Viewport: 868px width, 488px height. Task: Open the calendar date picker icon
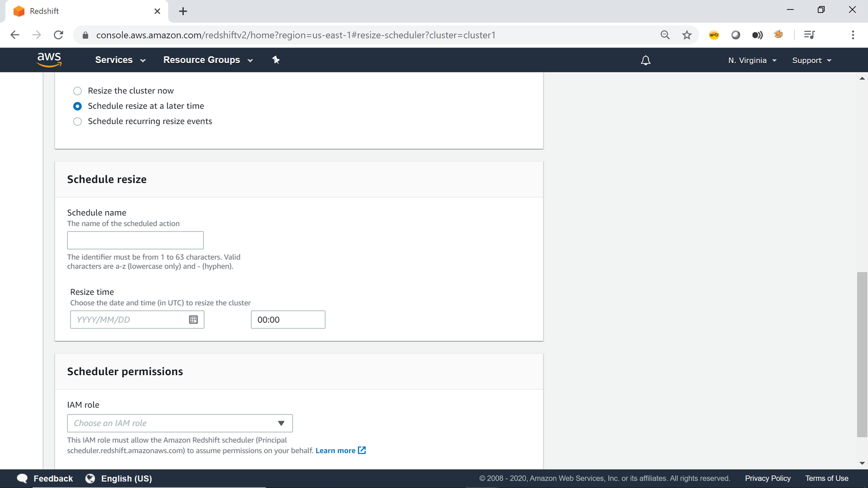193,320
